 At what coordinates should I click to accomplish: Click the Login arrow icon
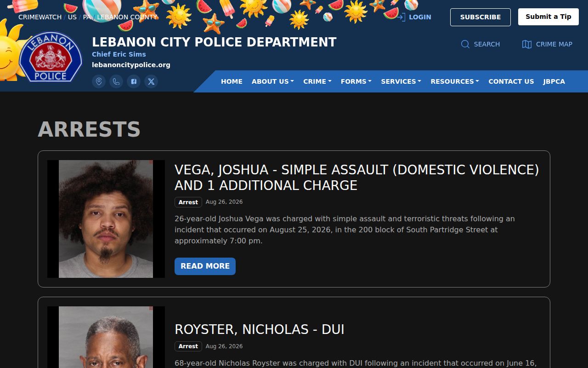pos(401,17)
